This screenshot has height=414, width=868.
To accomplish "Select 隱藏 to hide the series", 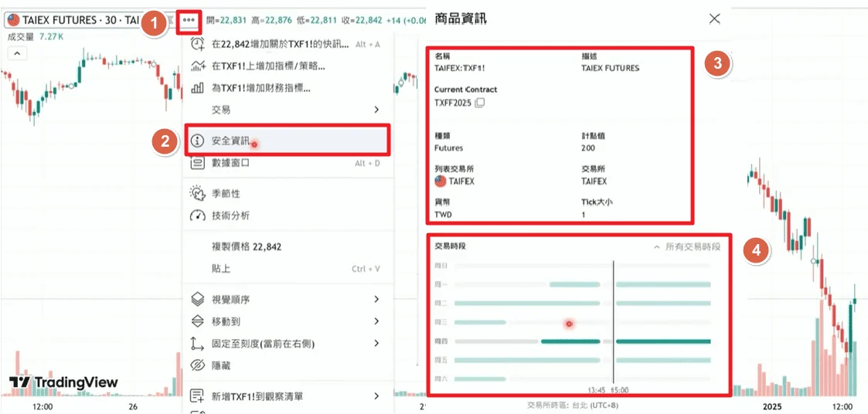I will pos(288,365).
